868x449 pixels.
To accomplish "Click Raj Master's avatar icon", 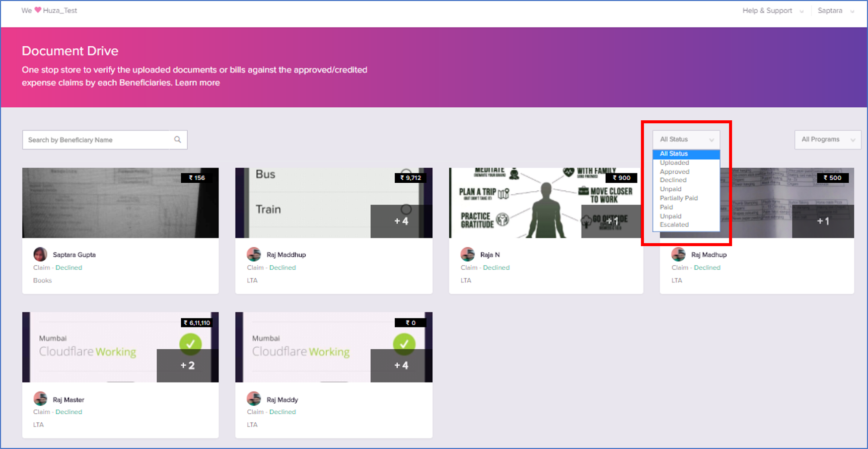I will (x=40, y=399).
